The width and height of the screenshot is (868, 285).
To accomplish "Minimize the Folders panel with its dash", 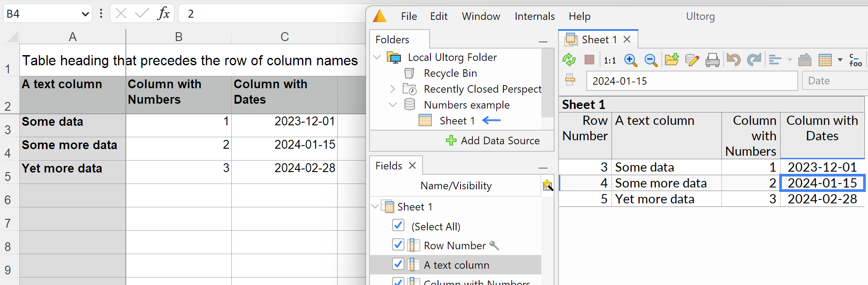I will [x=543, y=41].
